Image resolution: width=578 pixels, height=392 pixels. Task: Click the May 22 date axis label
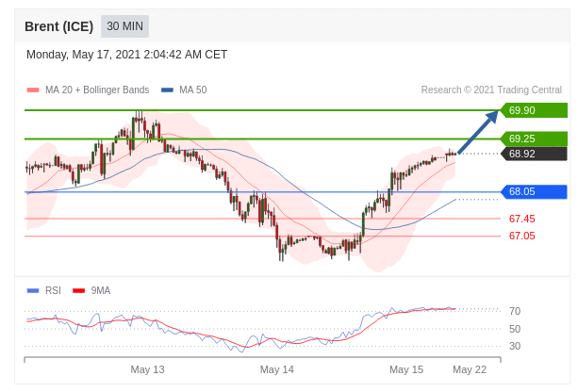(470, 369)
